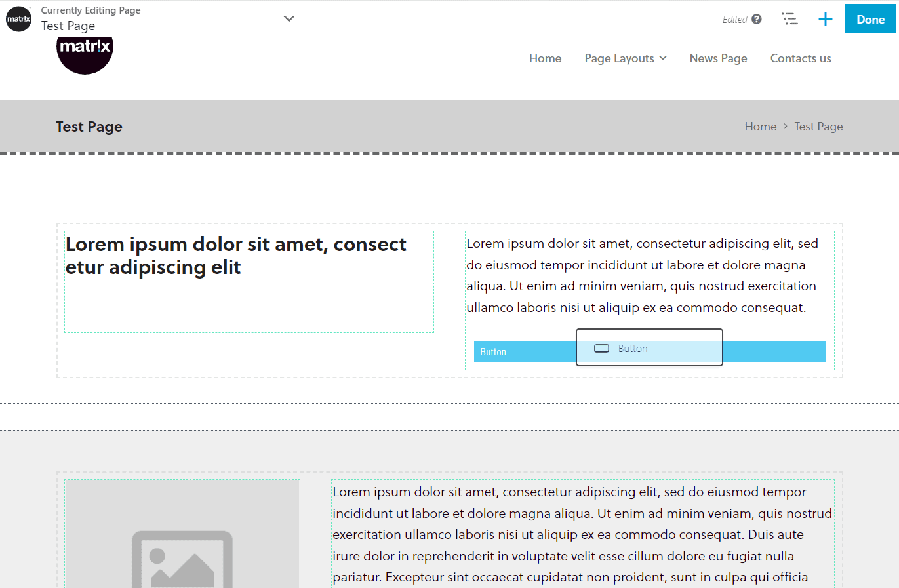Screen dimensions: 899x588
Task: Select the bold Lorem ipsum heading block
Action: pos(249,282)
